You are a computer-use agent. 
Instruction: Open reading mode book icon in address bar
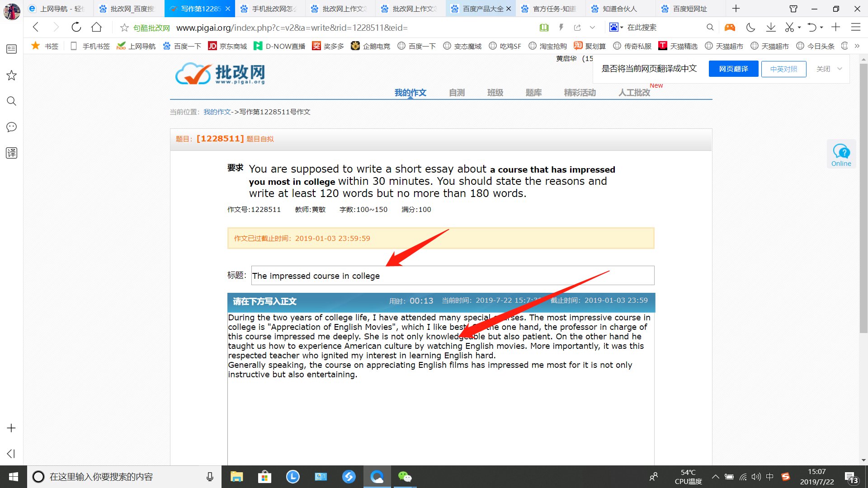[544, 28]
